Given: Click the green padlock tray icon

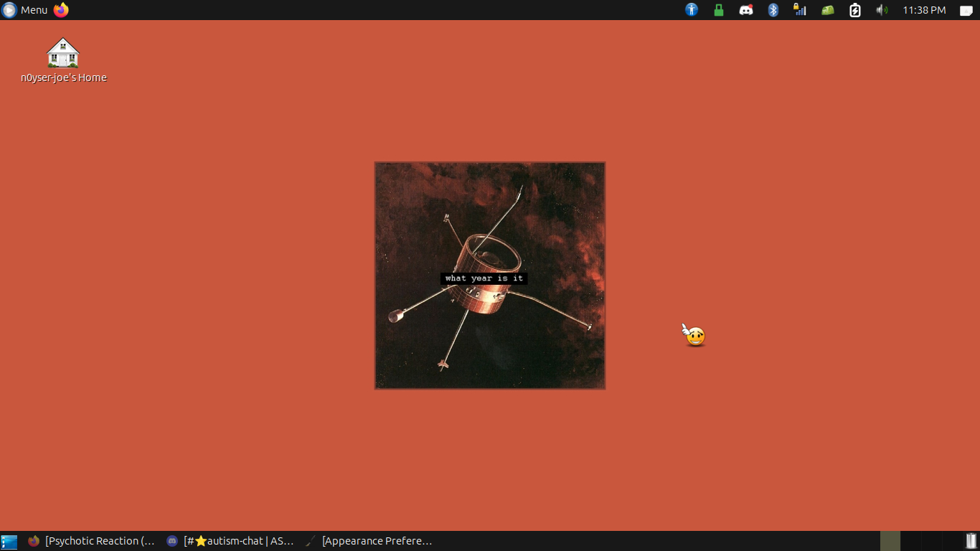Looking at the screenshot, I should (x=719, y=10).
